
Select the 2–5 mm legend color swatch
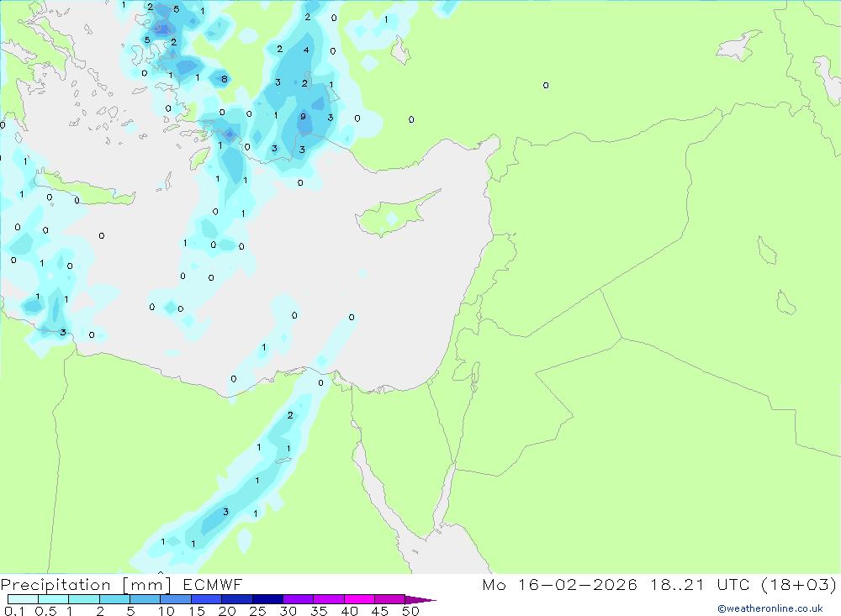[114, 599]
